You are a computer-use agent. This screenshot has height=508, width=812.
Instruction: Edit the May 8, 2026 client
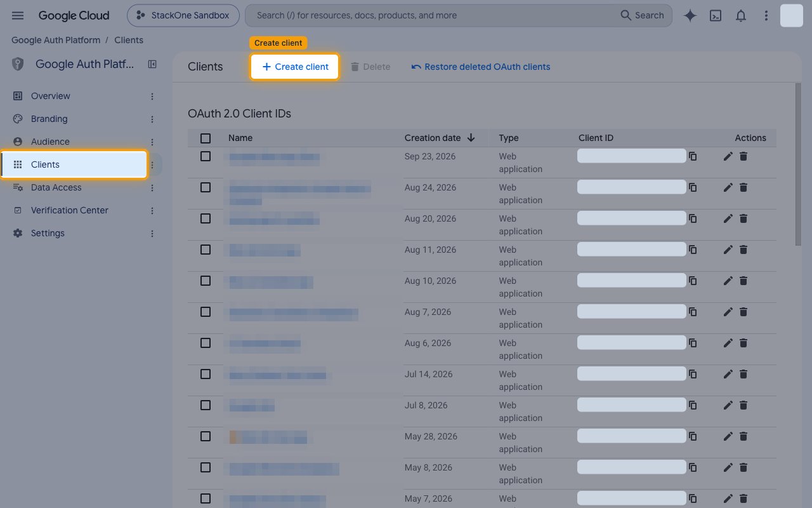pyautogui.click(x=728, y=467)
